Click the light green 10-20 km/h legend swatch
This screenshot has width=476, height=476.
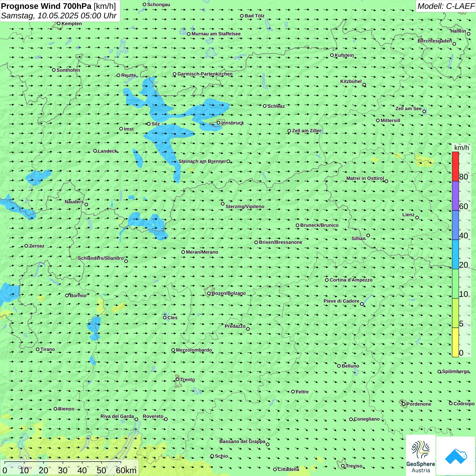(x=455, y=284)
